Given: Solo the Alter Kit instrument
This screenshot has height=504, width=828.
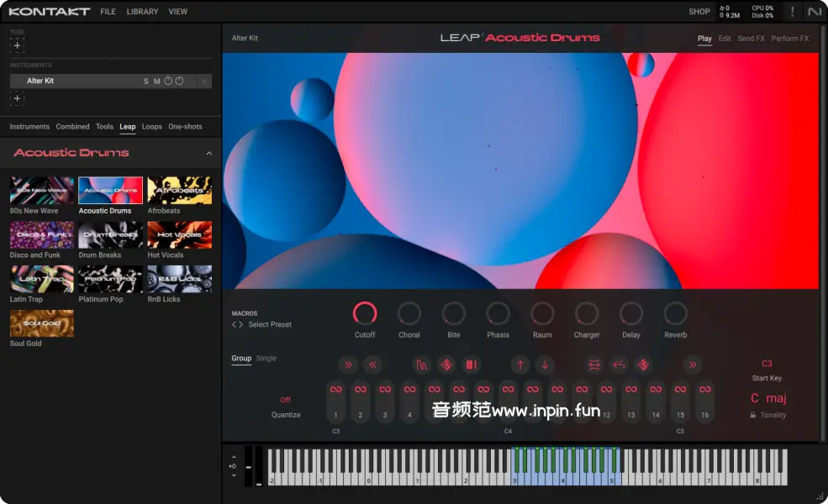Looking at the screenshot, I should (145, 81).
